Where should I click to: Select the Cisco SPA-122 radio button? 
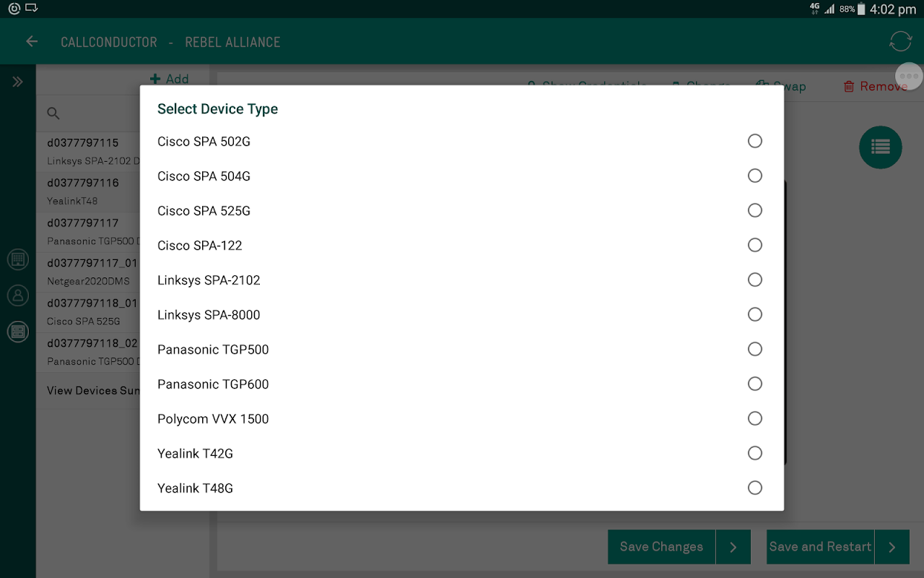755,245
